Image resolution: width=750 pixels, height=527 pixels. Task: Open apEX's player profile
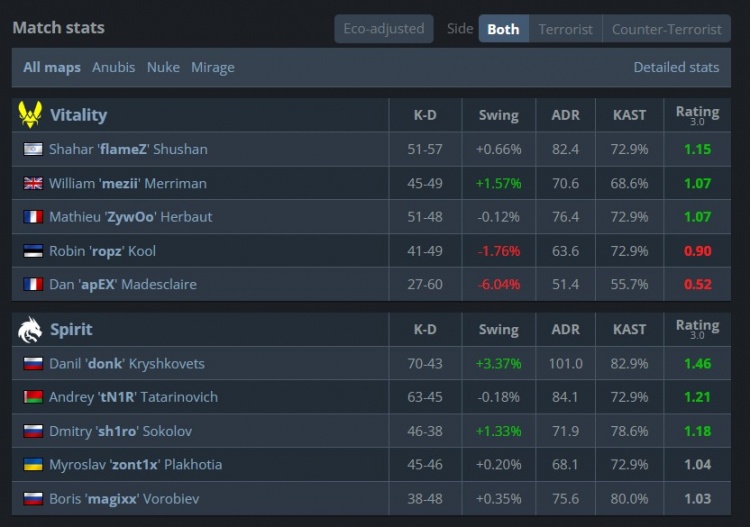123,285
